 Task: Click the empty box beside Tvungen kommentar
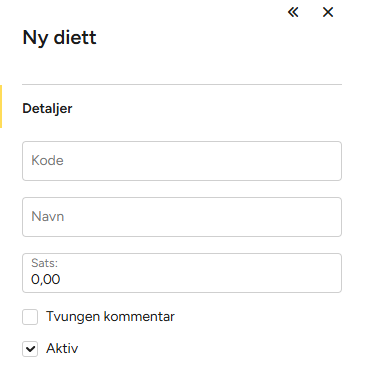point(30,317)
